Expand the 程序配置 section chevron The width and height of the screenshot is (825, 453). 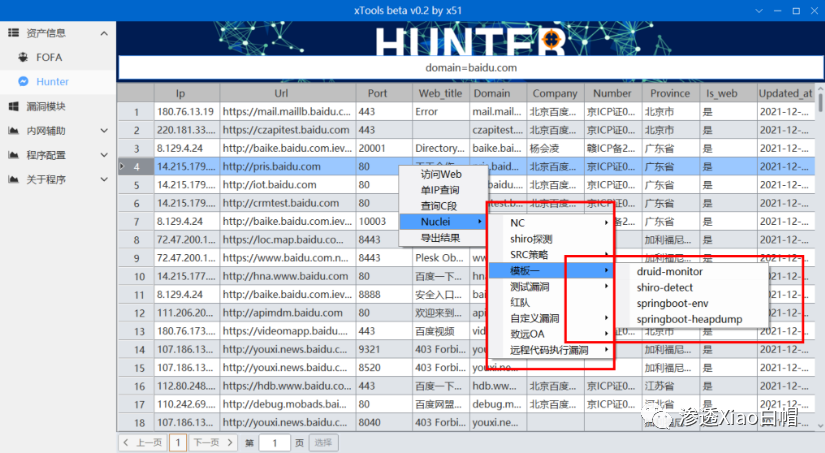coord(104,155)
